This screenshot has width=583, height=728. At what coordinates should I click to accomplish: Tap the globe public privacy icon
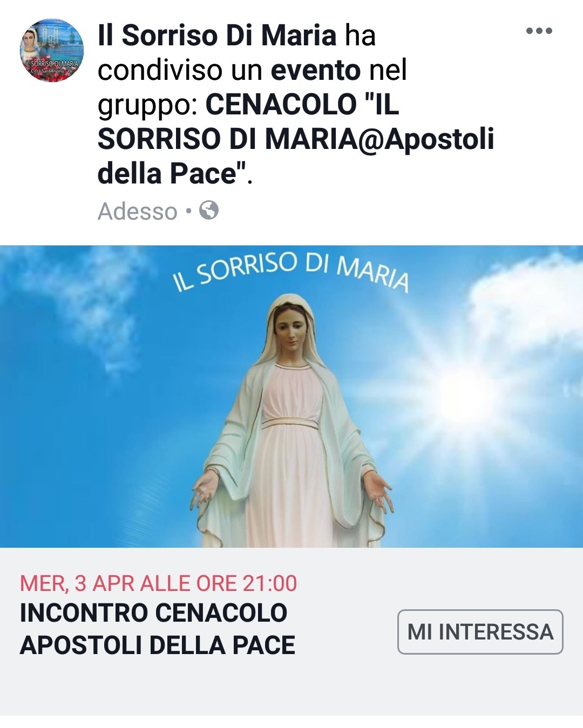point(209,210)
